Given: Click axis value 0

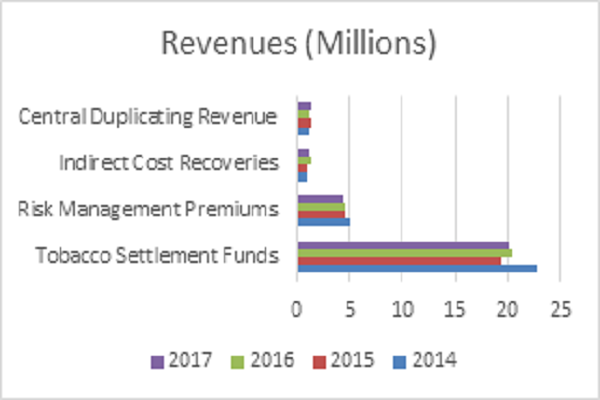Looking at the screenshot, I should click(297, 309).
